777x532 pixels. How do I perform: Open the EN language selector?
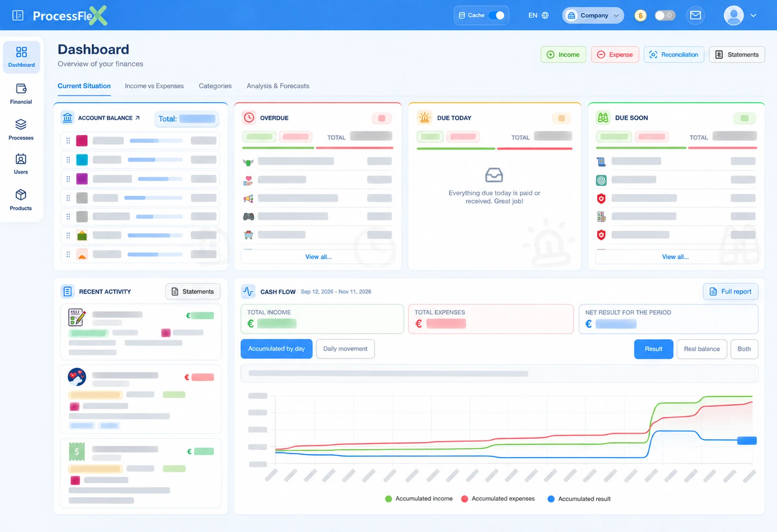click(538, 15)
